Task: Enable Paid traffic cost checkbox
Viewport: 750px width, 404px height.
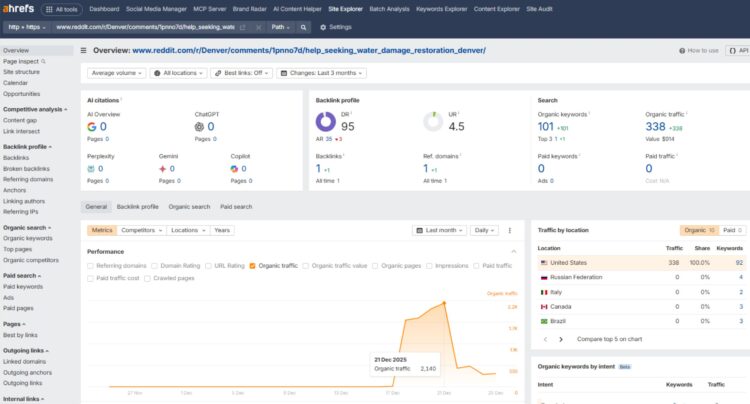Action: coord(90,278)
